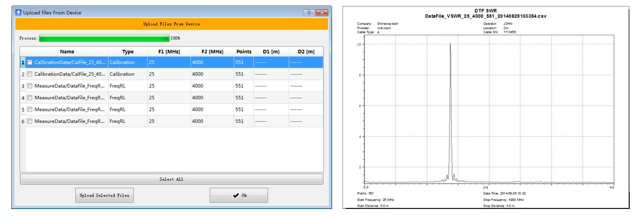The width and height of the screenshot is (644, 216).
Task: Click the F2 [MHz] column header
Action: 212,52
